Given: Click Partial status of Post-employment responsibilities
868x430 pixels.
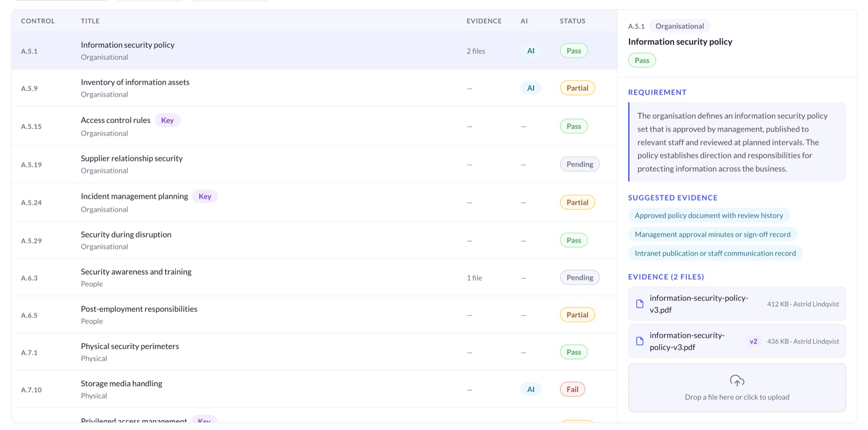Looking at the screenshot, I should coord(577,315).
